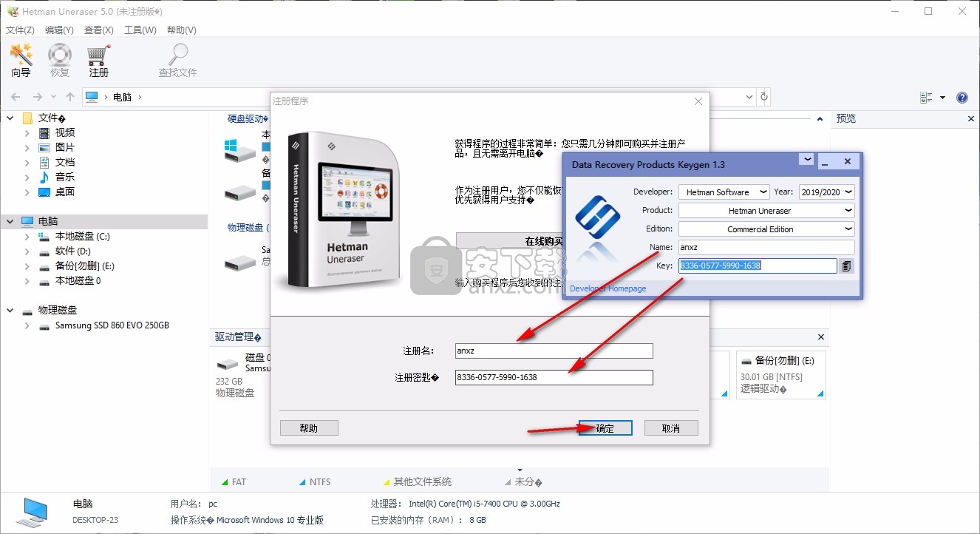Refresh the address bar location

coord(764,97)
